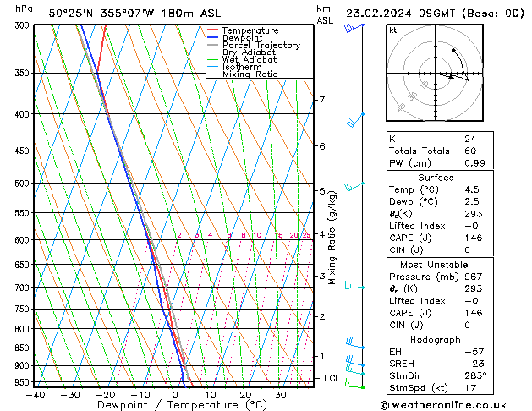
Task: Click the green surface wind barb
Action: 354,384
